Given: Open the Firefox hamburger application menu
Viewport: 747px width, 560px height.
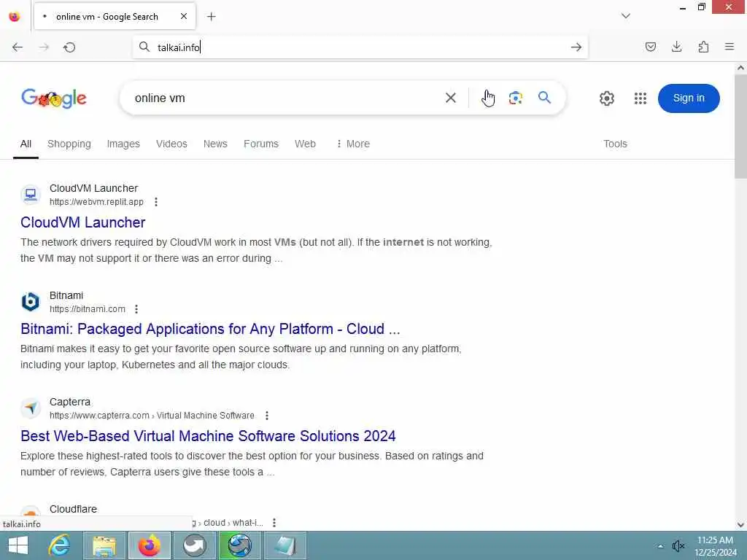Looking at the screenshot, I should click(729, 47).
